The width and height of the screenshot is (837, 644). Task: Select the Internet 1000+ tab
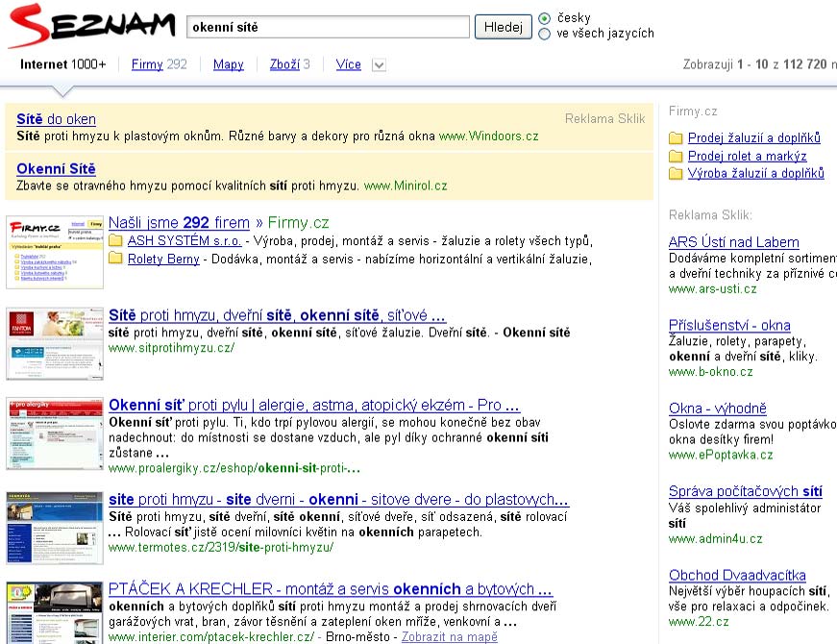click(63, 64)
